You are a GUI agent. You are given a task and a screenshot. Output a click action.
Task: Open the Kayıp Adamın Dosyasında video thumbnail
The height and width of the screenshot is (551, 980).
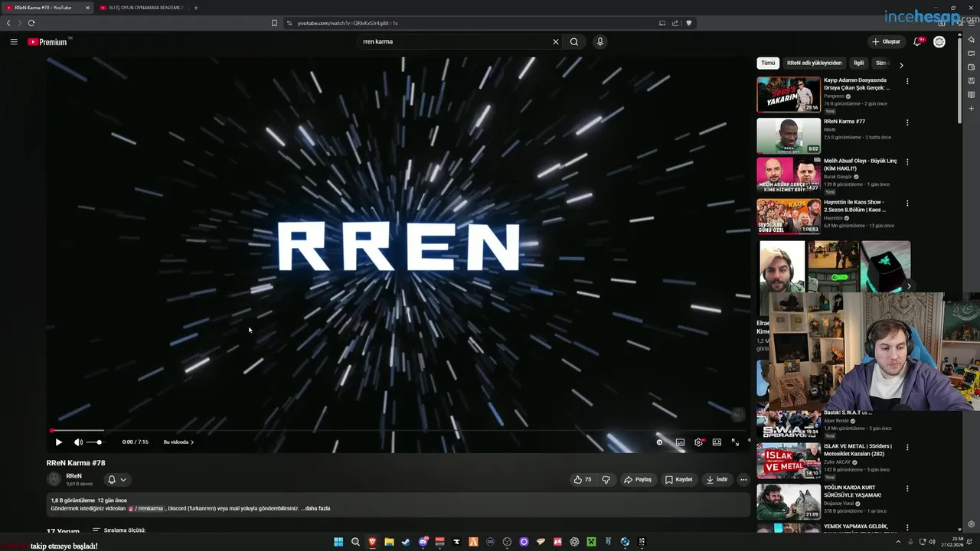pyautogui.click(x=789, y=94)
